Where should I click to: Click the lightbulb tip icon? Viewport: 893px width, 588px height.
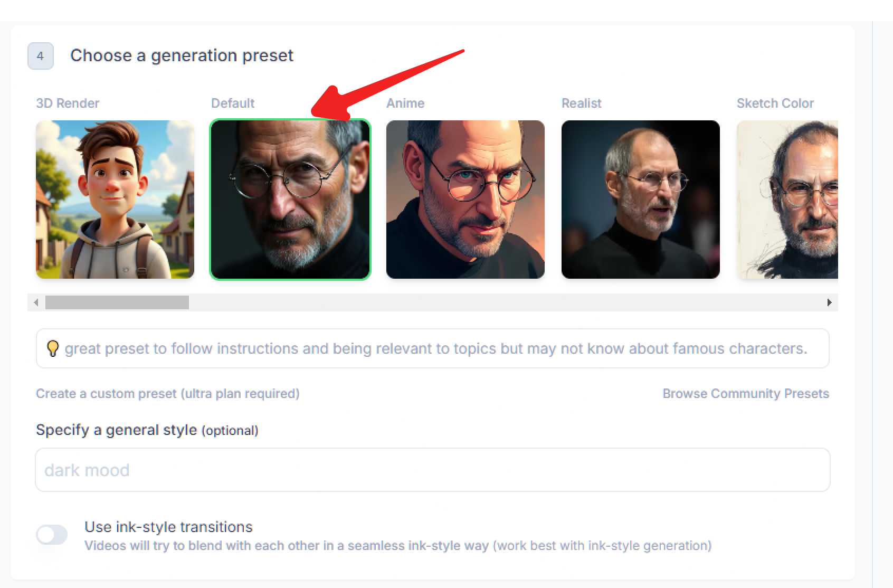pos(52,348)
